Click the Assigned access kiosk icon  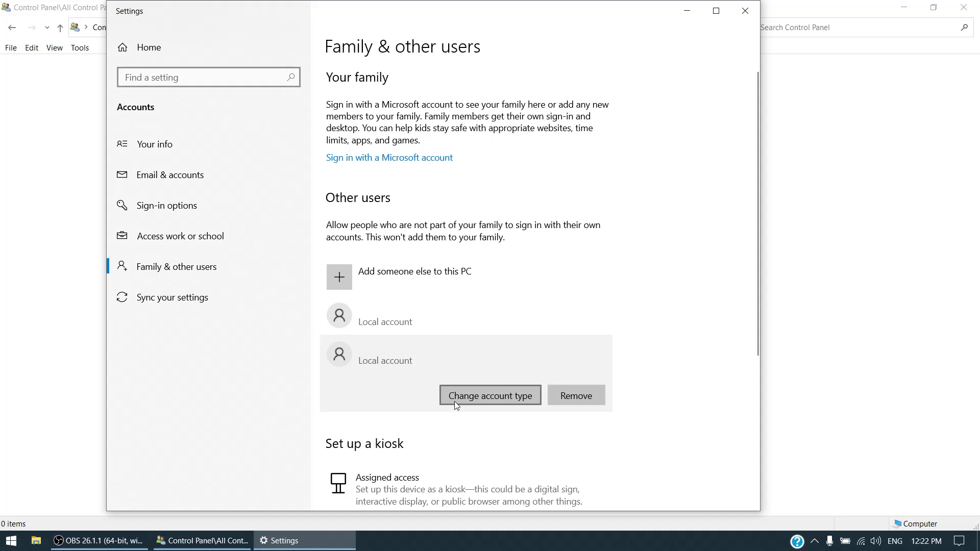coord(338,483)
